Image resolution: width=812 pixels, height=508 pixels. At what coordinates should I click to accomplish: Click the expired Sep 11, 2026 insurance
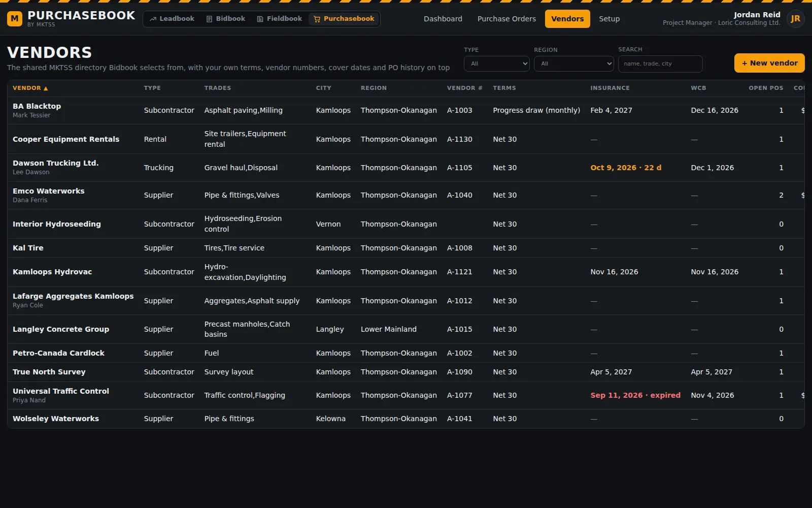tap(635, 395)
